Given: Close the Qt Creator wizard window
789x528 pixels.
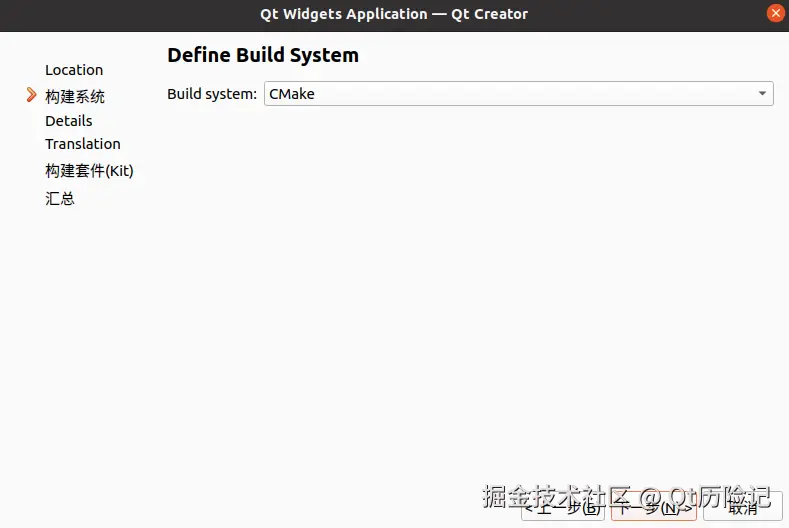Looking at the screenshot, I should coord(775,13).
